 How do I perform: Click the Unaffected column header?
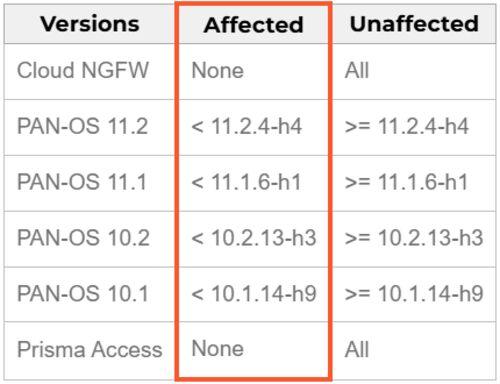point(414,24)
